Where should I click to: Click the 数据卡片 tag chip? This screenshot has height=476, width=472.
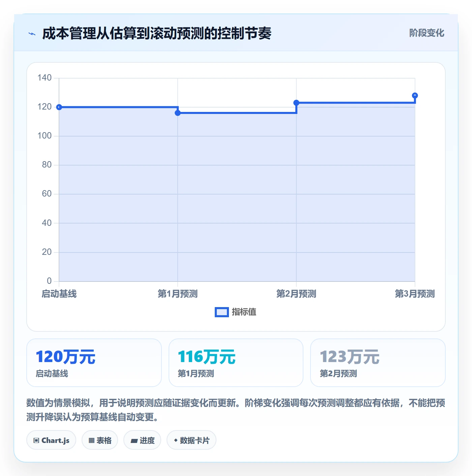point(191,440)
